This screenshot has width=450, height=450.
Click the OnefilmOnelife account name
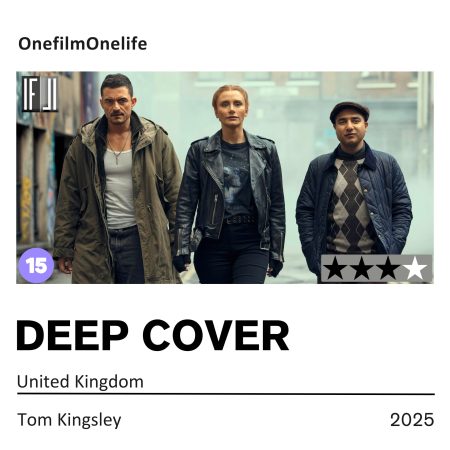pyautogui.click(x=83, y=44)
